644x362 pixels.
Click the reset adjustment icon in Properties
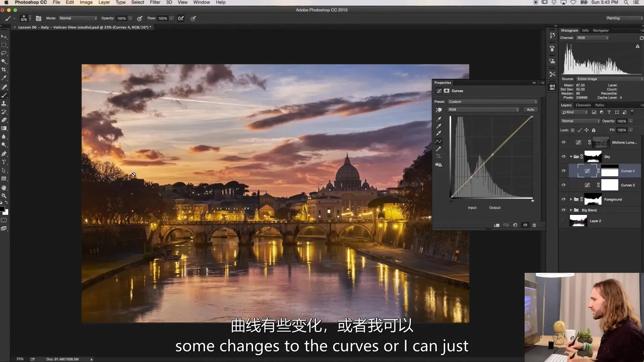pyautogui.click(x=515, y=225)
